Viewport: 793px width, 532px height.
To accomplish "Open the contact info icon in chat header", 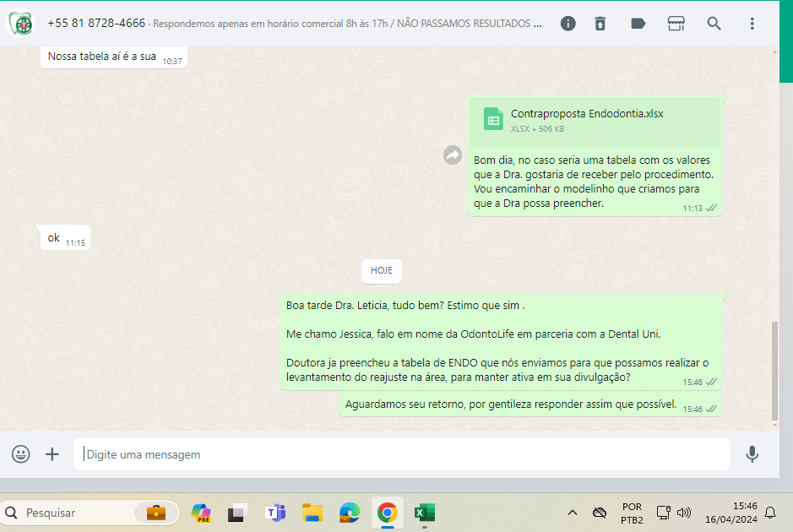I will coord(568,24).
